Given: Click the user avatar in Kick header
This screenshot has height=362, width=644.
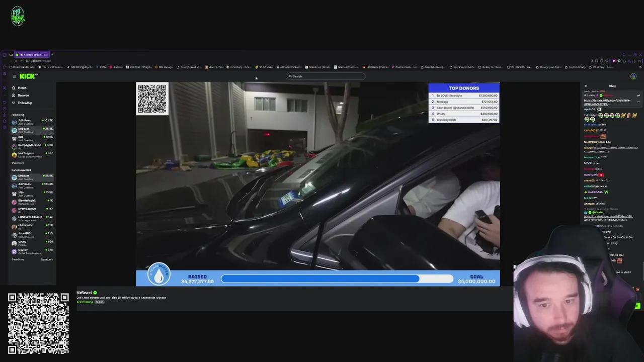Looking at the screenshot, I should 633,76.
